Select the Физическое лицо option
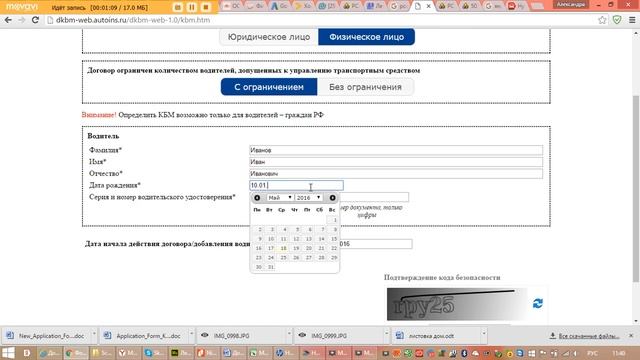The image size is (640, 360). coord(367,37)
